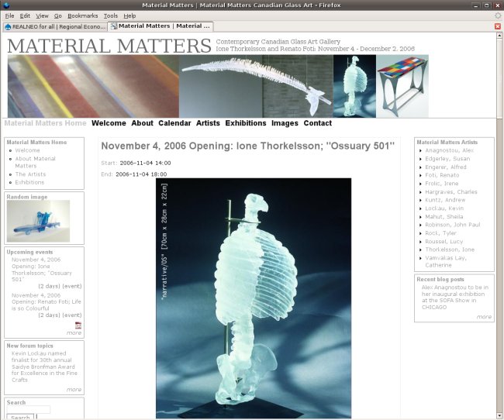The width and height of the screenshot is (504, 420).
Task: Click the Search button
Action: pyautogui.click(x=20, y=417)
